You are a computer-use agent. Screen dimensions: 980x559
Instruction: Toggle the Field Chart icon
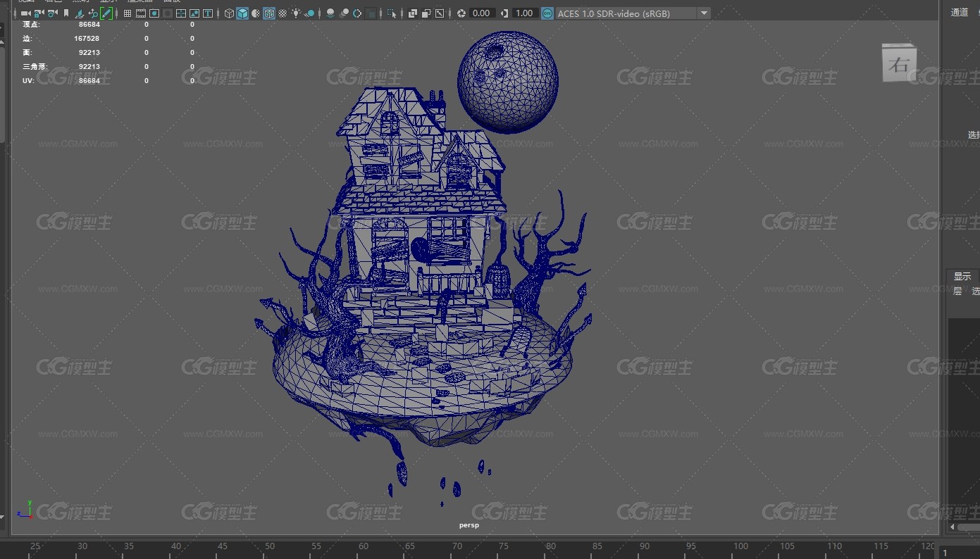click(181, 13)
